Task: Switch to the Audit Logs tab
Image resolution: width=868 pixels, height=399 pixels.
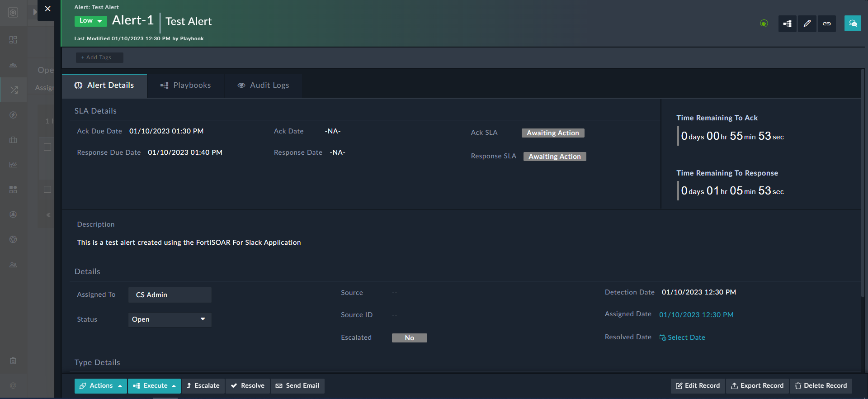Action: coord(263,85)
